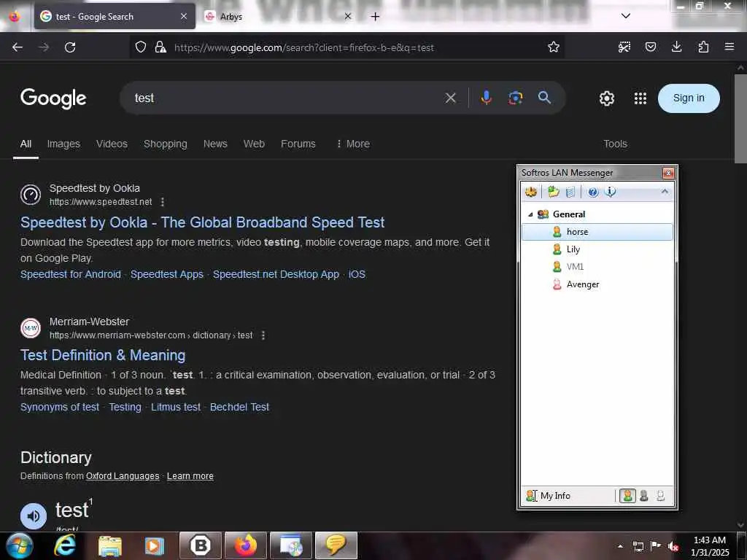
Task: Open About info icon in LAN Messenger
Action: pyautogui.click(x=610, y=192)
